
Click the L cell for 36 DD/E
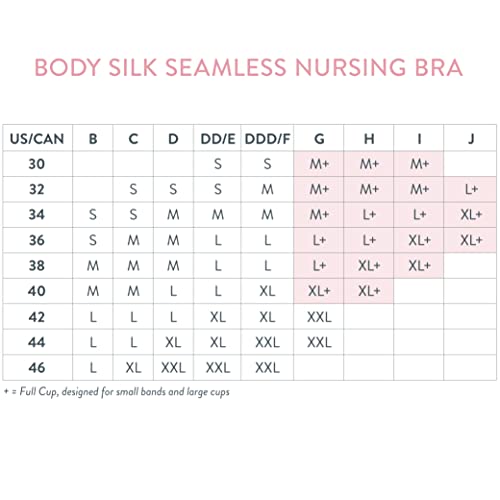pyautogui.click(x=218, y=240)
